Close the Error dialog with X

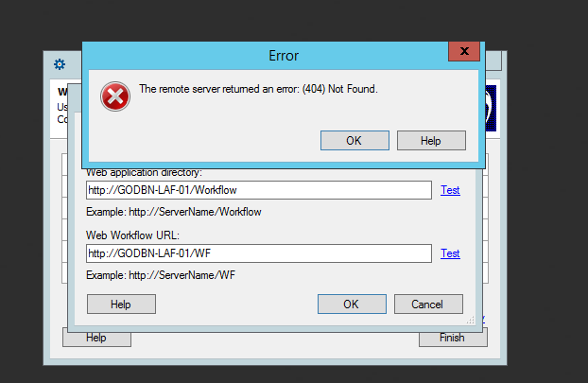464,51
